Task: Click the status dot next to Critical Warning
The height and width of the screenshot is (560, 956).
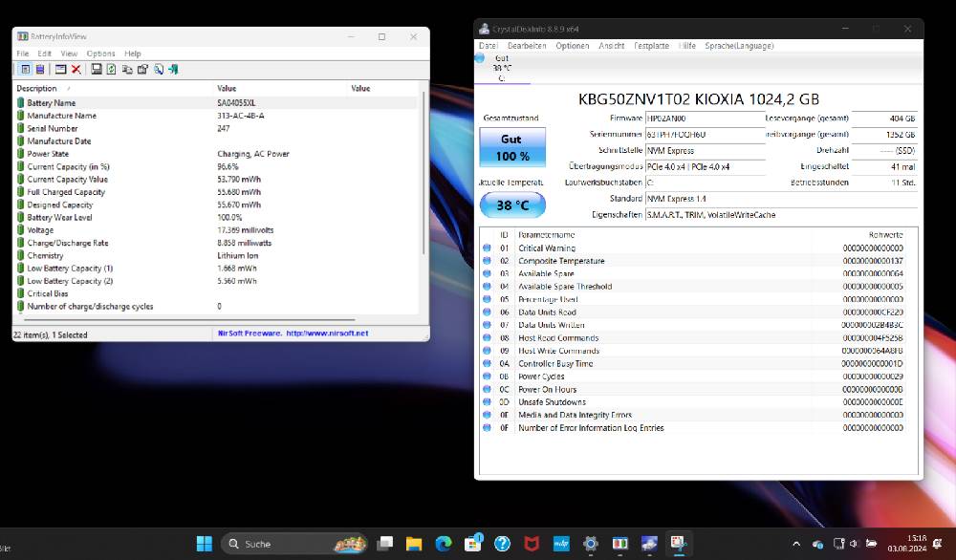Action: click(487, 248)
